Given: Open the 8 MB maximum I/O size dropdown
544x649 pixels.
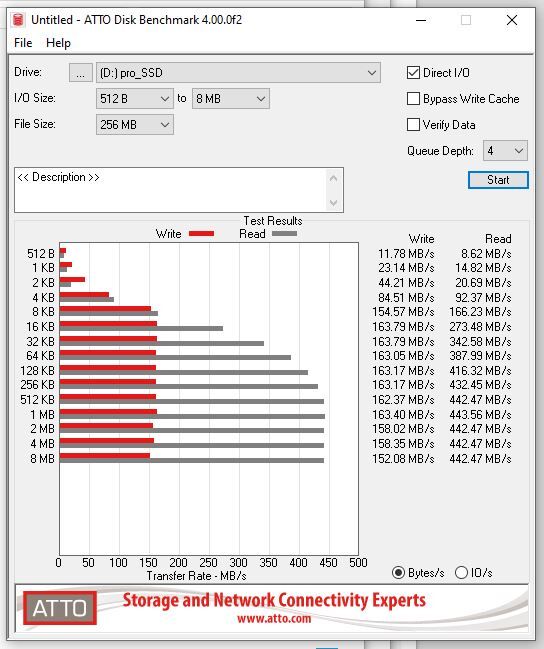Looking at the screenshot, I should pos(231,99).
